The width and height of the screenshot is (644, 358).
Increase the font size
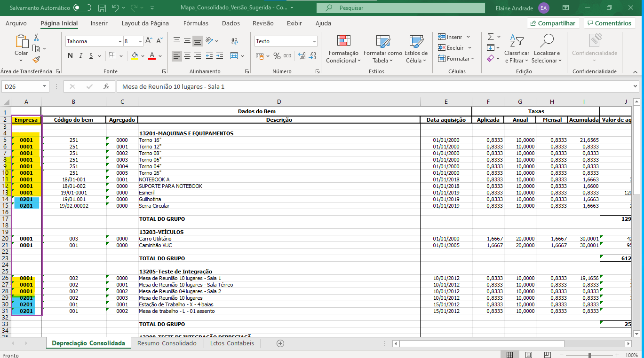(148, 41)
